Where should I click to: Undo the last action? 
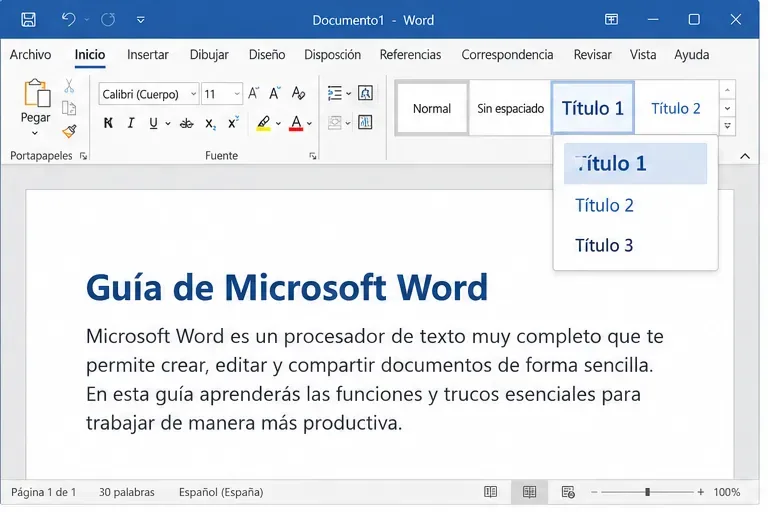click(x=69, y=20)
